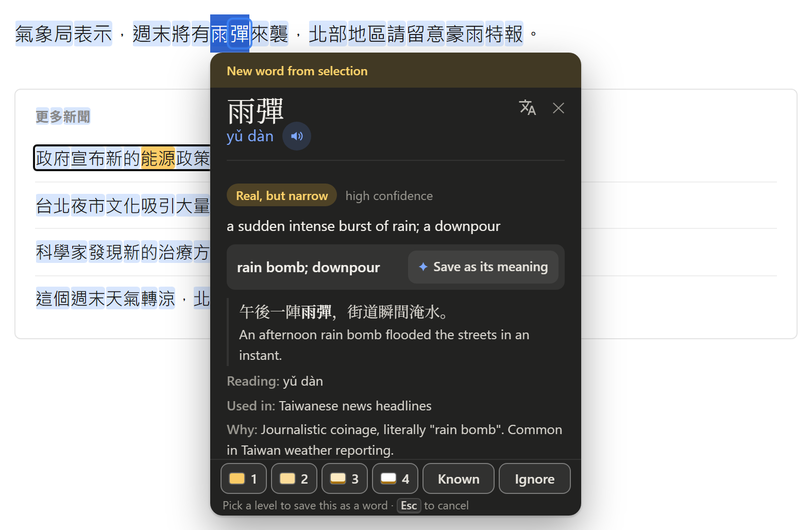The height and width of the screenshot is (530, 812).
Task: Open headline 政府宣布新的能源政策
Action: [123, 158]
